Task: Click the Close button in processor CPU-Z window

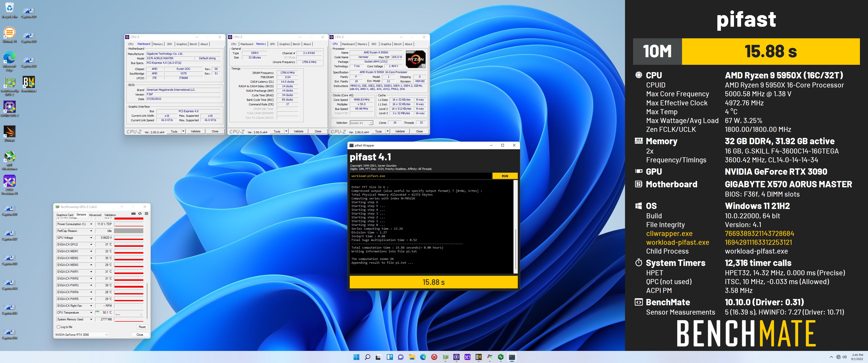Action: (419, 131)
